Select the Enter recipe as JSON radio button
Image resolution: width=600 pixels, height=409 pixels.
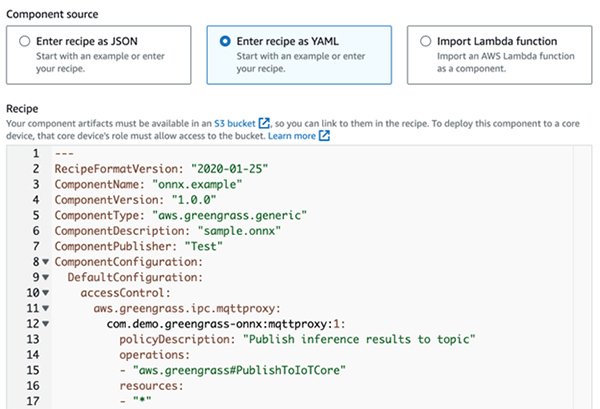[24, 42]
